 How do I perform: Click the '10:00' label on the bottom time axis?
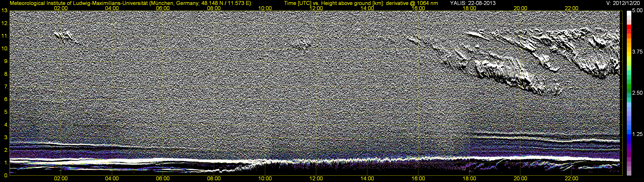pos(265,179)
